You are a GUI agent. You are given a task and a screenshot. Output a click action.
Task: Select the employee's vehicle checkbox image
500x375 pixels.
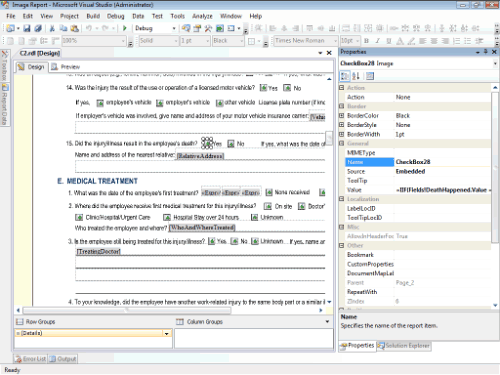100,103
